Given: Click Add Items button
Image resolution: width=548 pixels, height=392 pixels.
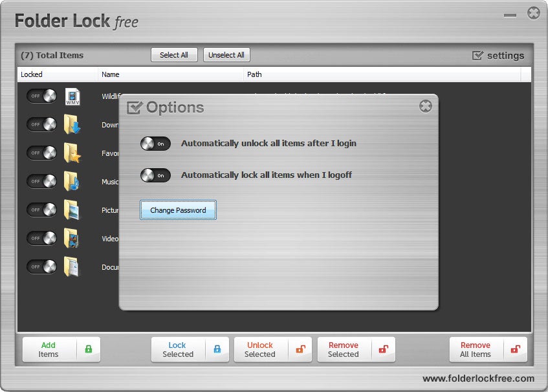Looking at the screenshot, I should [61, 349].
